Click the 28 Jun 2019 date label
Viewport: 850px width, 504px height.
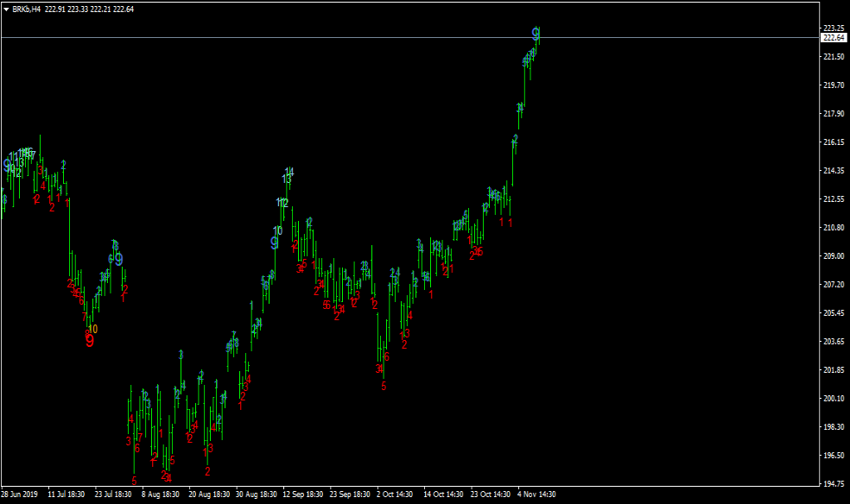coord(19,495)
